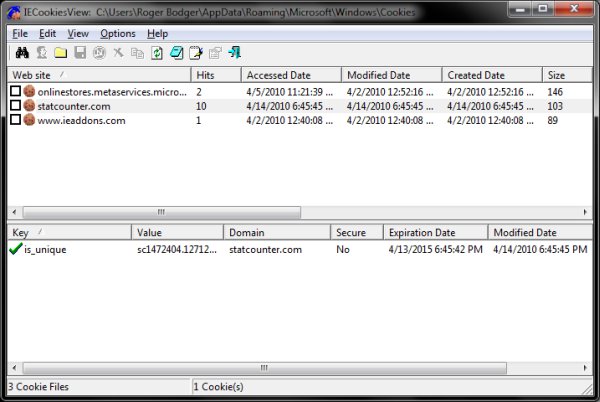Screen dimensions: 600x402
Task: Click expiration date 4/13/2015 6:45:42 PM
Action: pyautogui.click(x=435, y=249)
